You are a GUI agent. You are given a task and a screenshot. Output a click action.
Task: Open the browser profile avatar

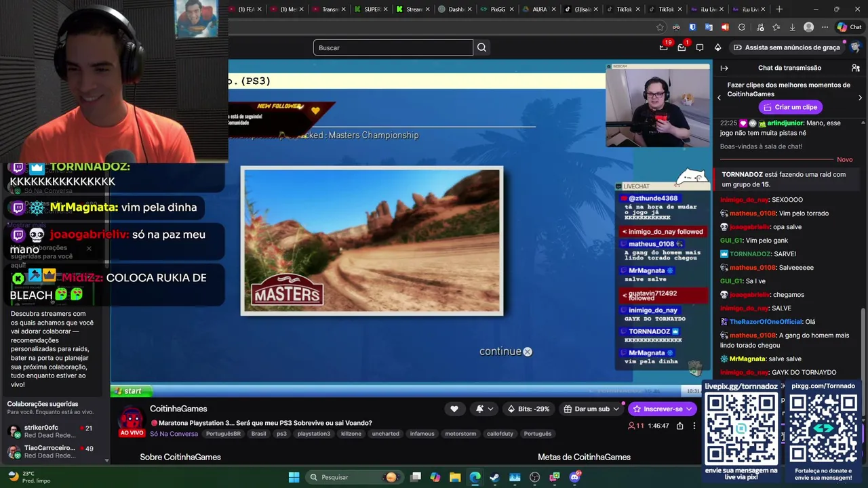click(808, 27)
